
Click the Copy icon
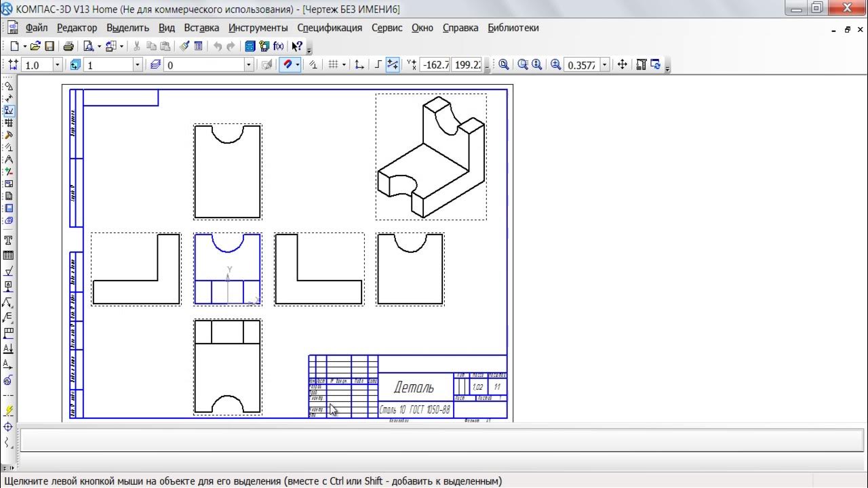151,46
